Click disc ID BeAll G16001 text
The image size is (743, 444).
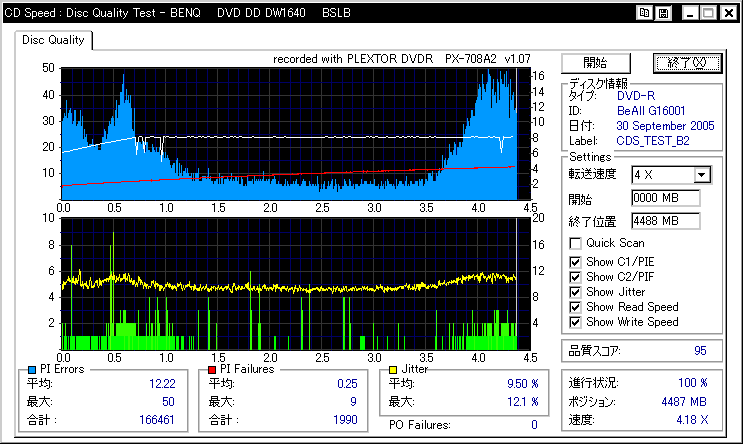[651, 111]
